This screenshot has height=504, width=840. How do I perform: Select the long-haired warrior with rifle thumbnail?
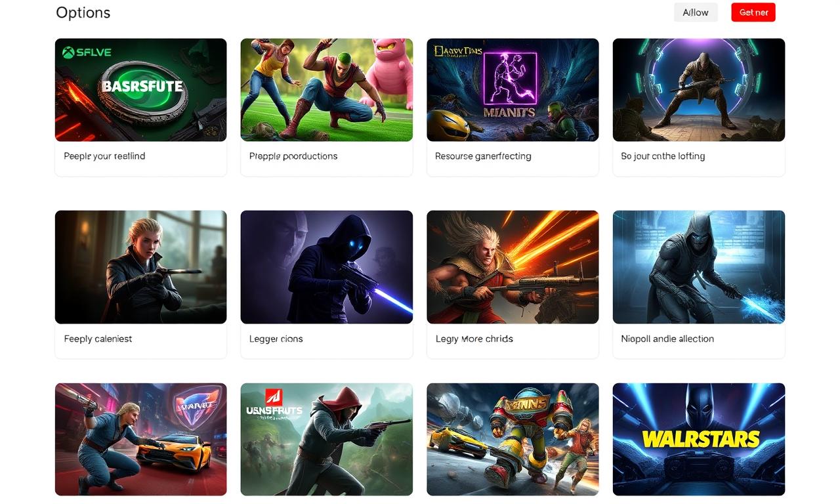(x=513, y=267)
